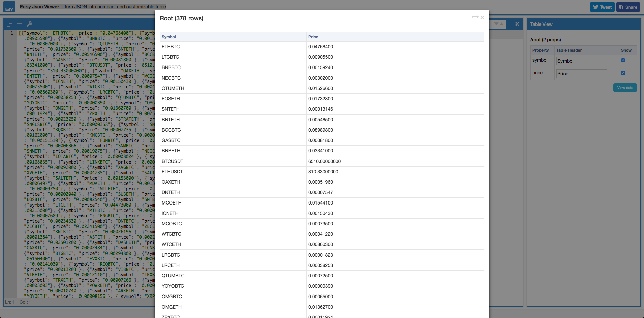Select the LTCBTC symbol cell

point(233,57)
